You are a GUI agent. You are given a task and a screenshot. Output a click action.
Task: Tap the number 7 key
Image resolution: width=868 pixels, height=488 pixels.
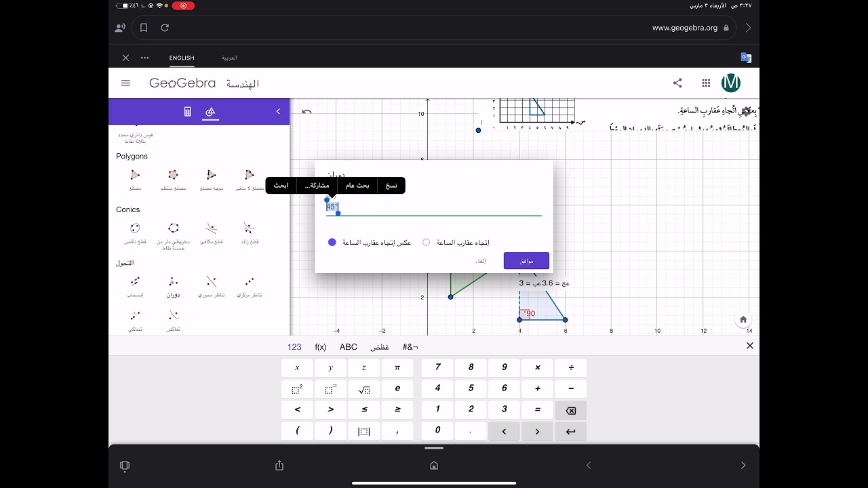pos(438,368)
